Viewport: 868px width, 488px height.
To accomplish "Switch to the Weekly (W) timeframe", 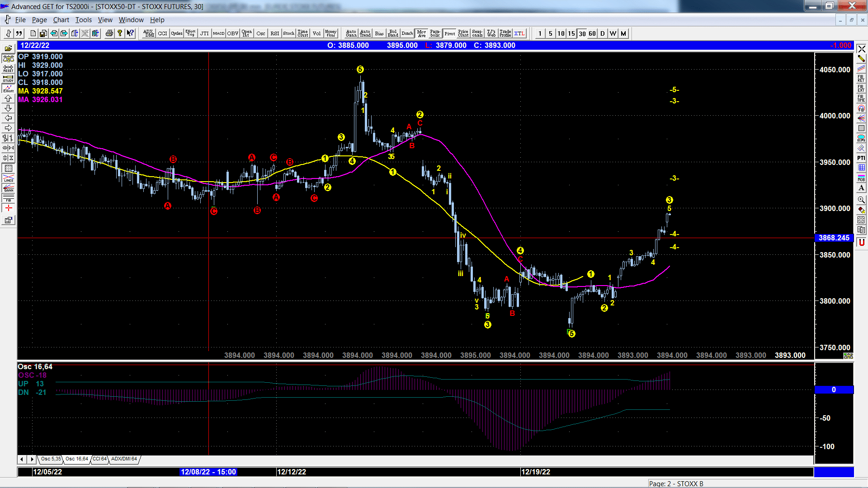I will click(x=613, y=33).
